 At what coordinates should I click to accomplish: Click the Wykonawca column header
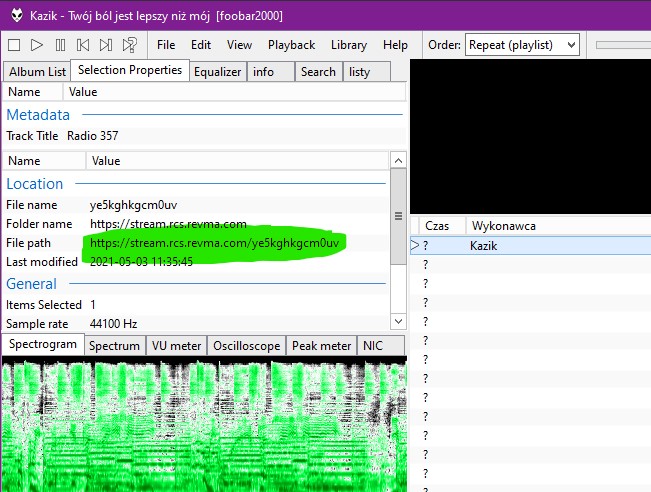pos(558,226)
